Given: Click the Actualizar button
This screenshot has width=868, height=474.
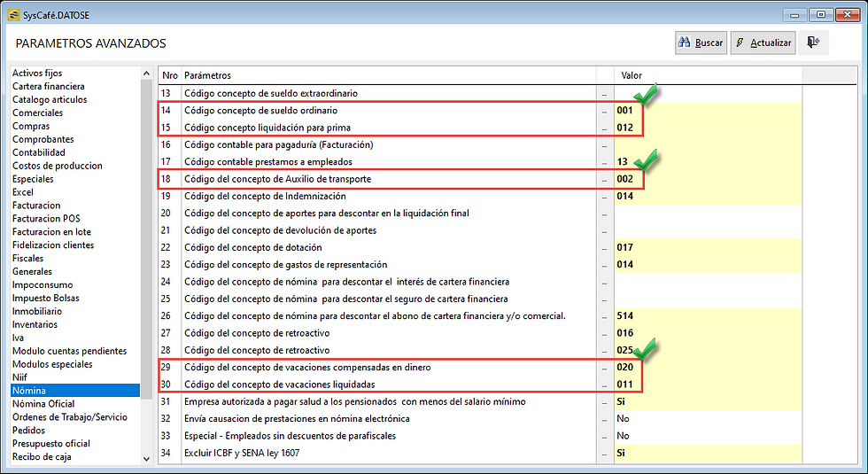Looking at the screenshot, I should tap(763, 43).
